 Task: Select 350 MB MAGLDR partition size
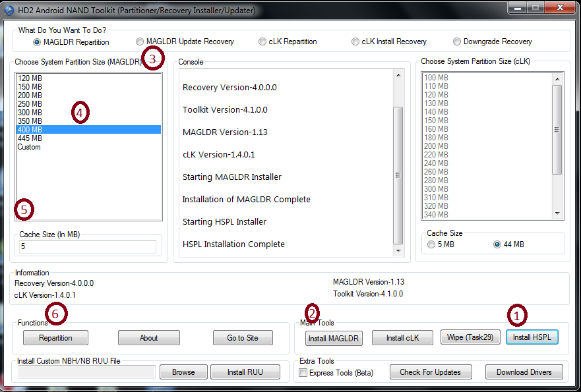pyautogui.click(x=88, y=121)
